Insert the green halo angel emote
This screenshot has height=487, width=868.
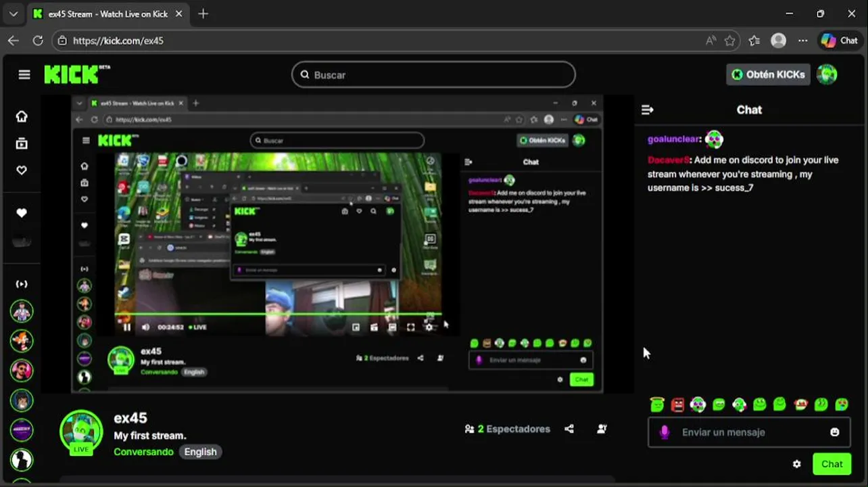click(x=657, y=404)
